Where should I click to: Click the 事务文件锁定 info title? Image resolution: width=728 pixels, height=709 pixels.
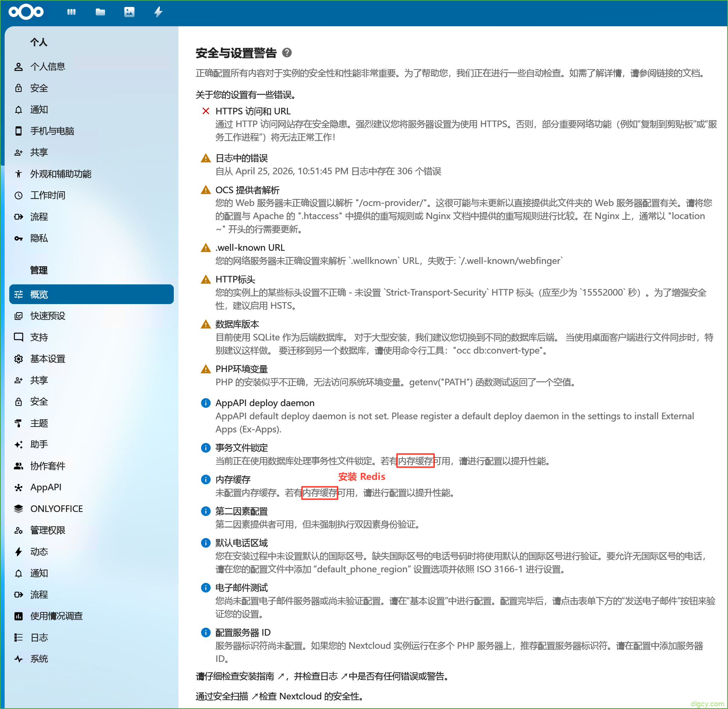click(x=242, y=448)
